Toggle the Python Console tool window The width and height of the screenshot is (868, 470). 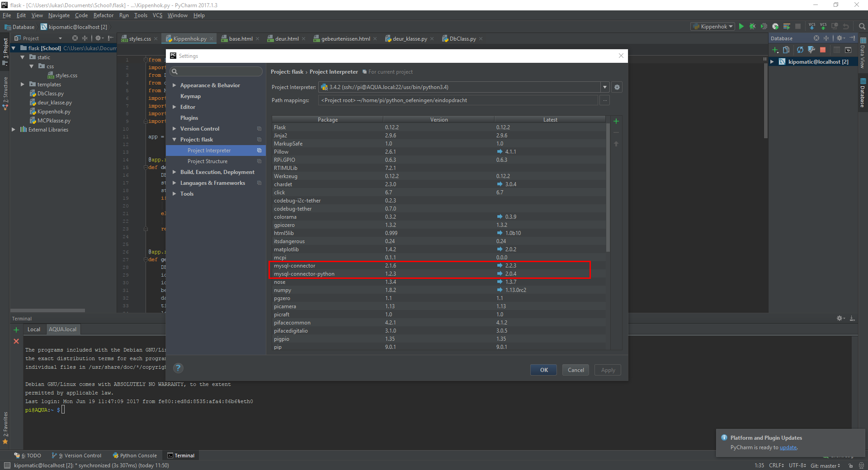(x=135, y=456)
